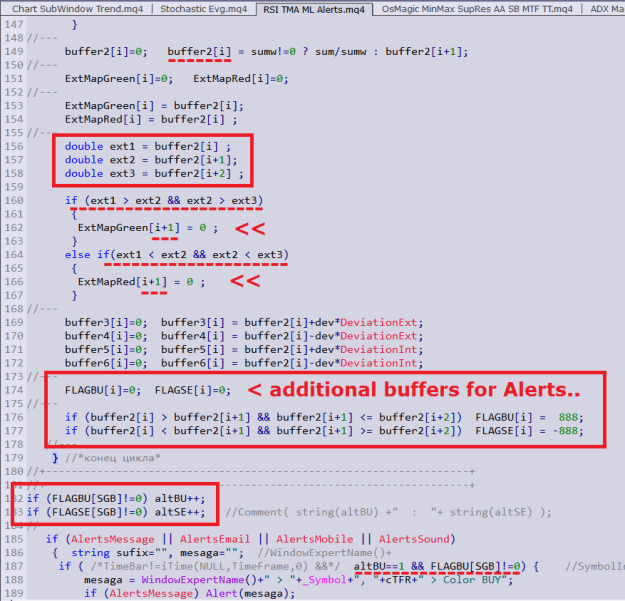Click 'buffer6[i]=0;' on line 172
The height and width of the screenshot is (601, 625).
(x=106, y=363)
